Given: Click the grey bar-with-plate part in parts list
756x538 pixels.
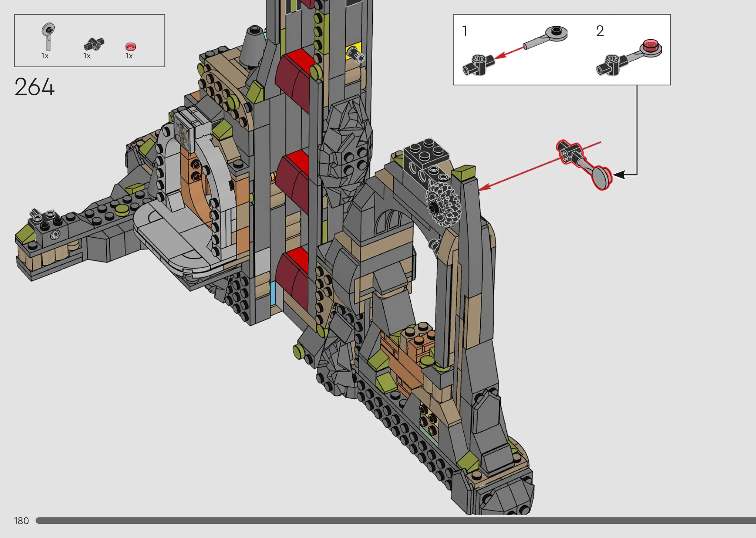Looking at the screenshot, I should 48,37.
